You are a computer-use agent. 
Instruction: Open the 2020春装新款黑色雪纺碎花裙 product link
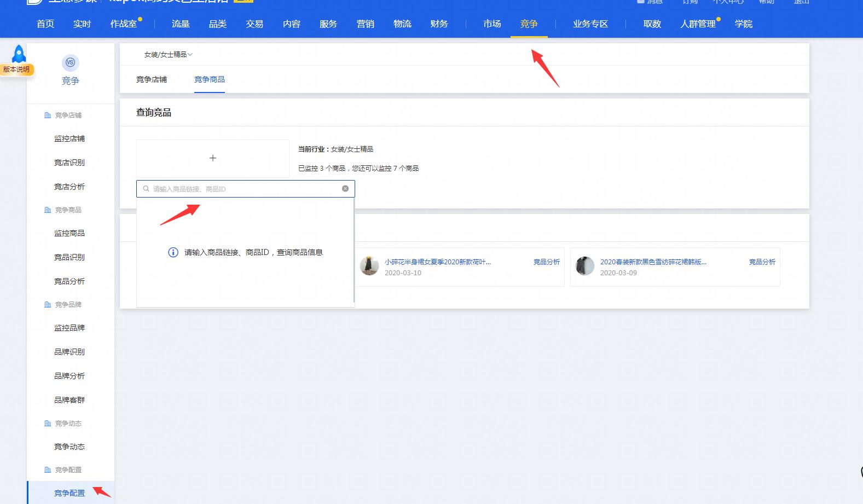click(x=653, y=262)
